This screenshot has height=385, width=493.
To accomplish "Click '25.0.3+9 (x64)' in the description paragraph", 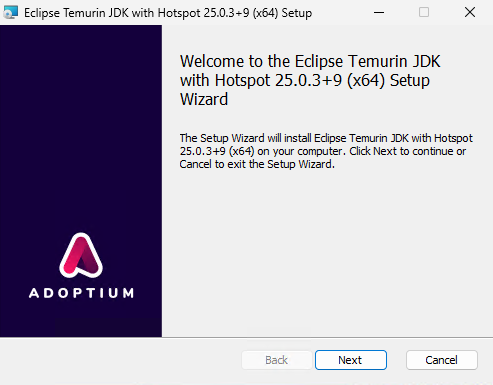I will point(217,151).
